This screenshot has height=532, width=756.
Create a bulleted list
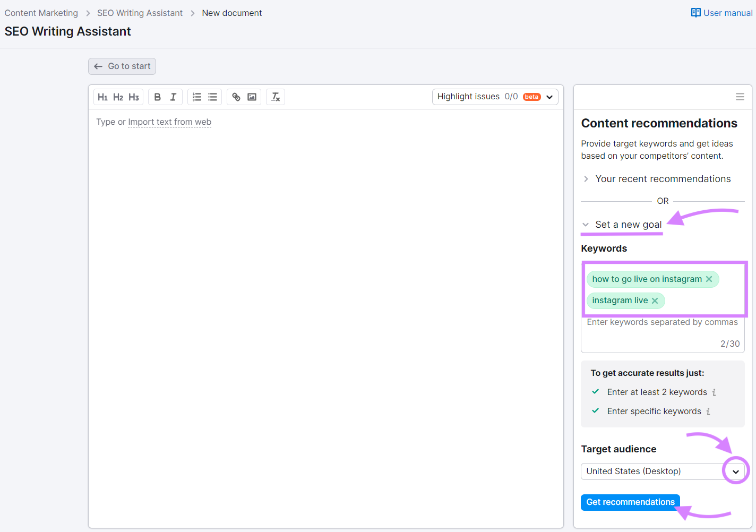[212, 97]
